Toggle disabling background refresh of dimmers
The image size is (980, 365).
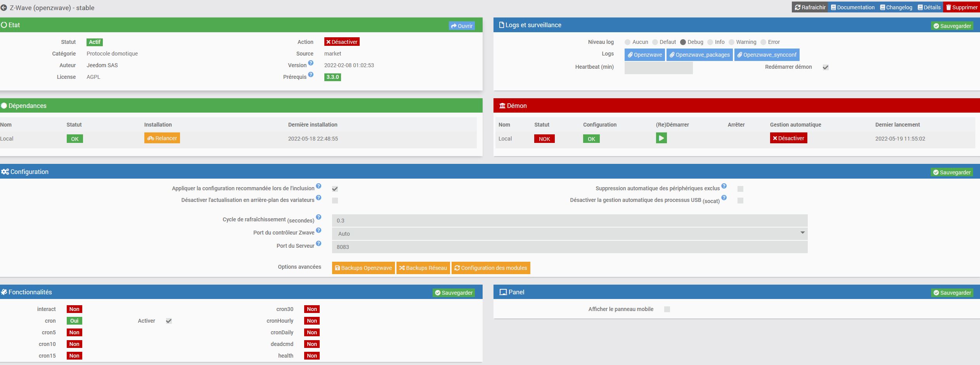(335, 200)
